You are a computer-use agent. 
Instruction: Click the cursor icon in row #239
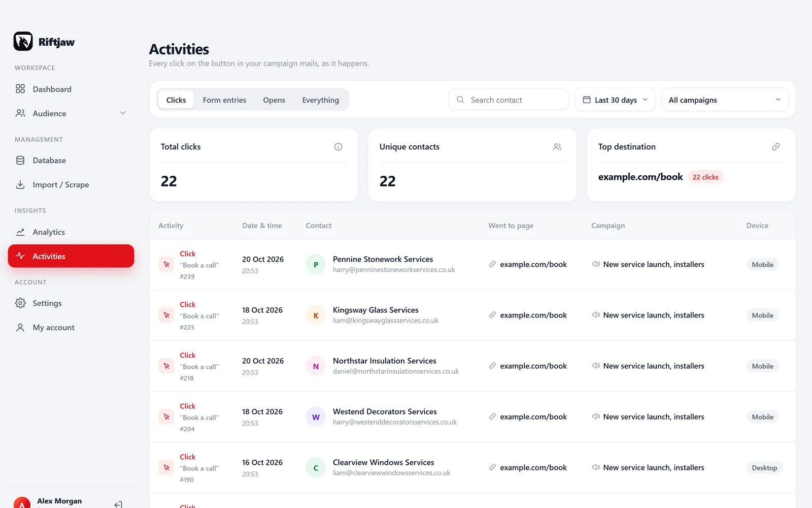coord(166,265)
